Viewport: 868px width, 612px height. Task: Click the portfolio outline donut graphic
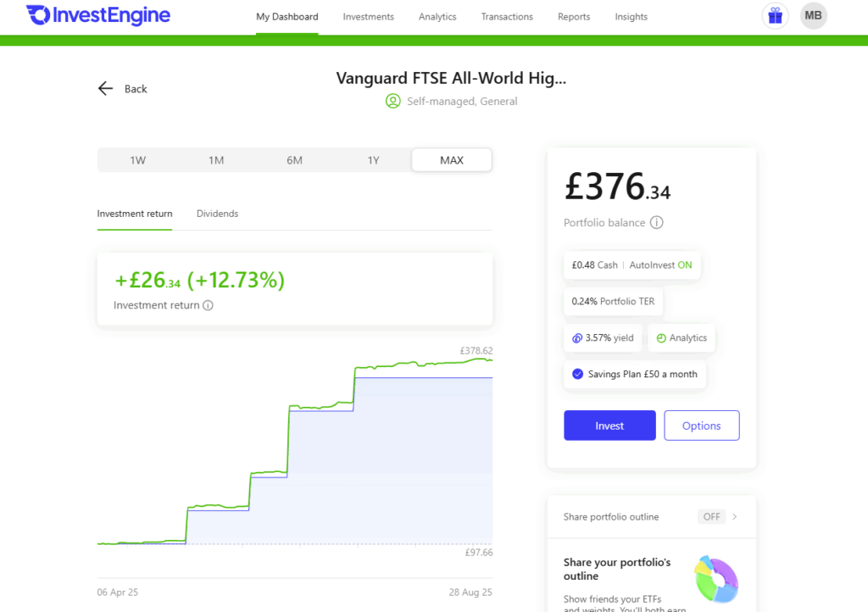tap(716, 579)
